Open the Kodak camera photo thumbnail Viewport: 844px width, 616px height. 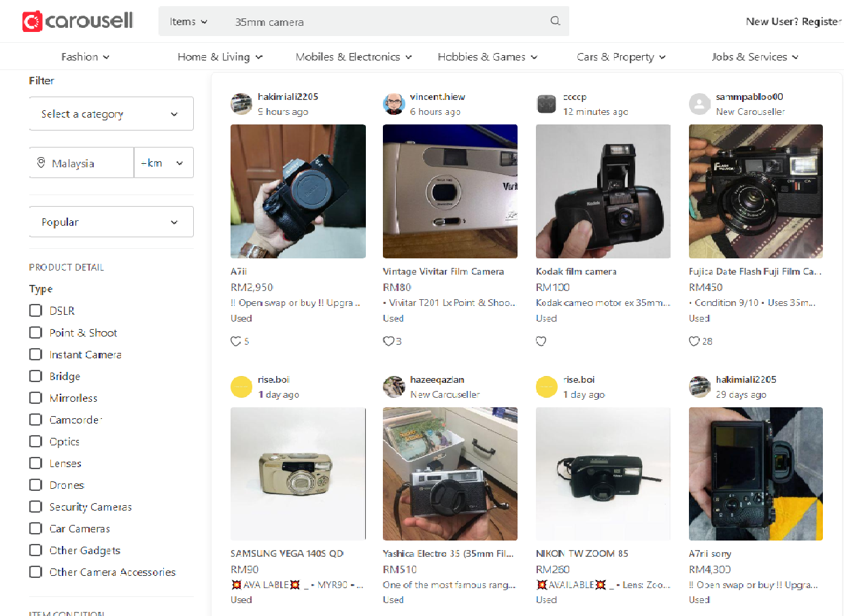tap(603, 191)
